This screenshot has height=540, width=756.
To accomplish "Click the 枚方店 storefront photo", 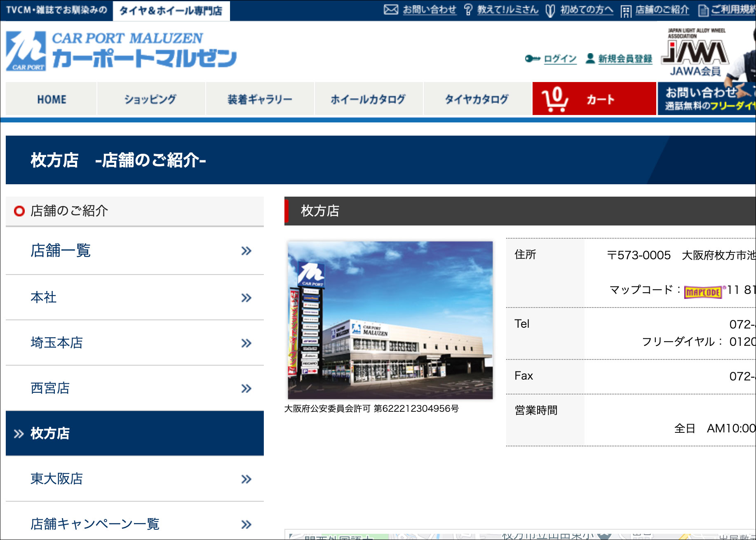I will coord(390,320).
